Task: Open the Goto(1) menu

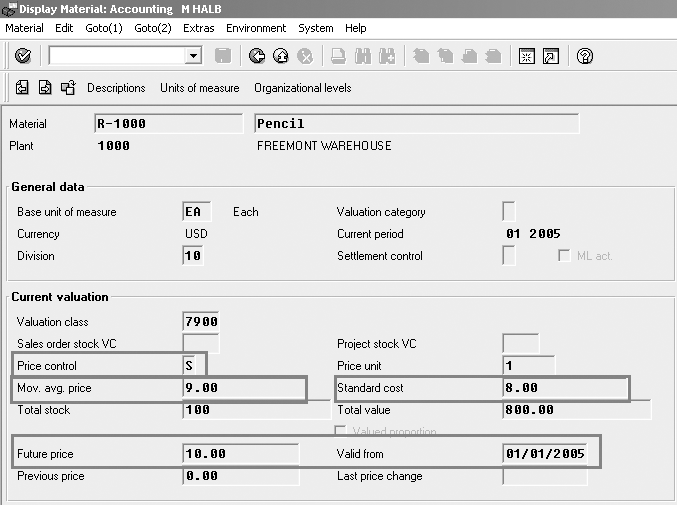Action: click(x=103, y=28)
